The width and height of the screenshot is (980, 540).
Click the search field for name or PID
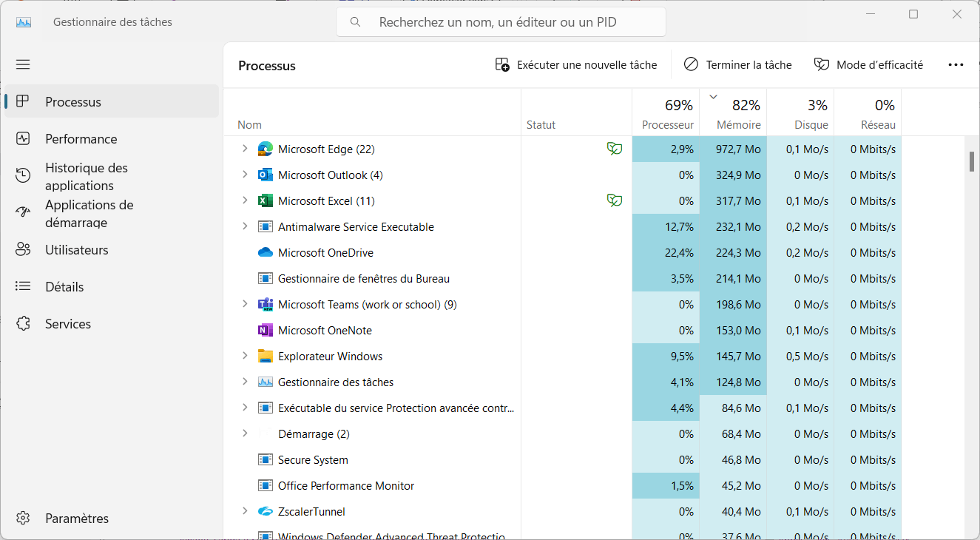click(501, 22)
